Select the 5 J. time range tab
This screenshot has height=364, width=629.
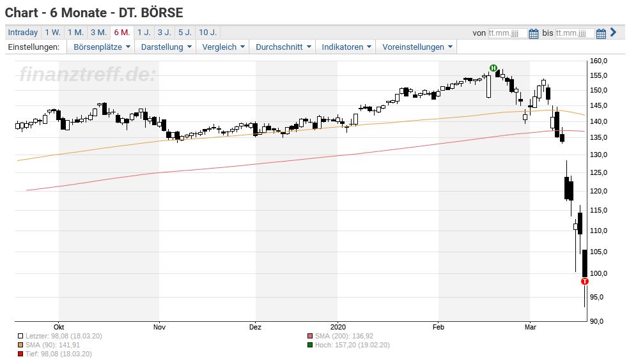(x=185, y=33)
